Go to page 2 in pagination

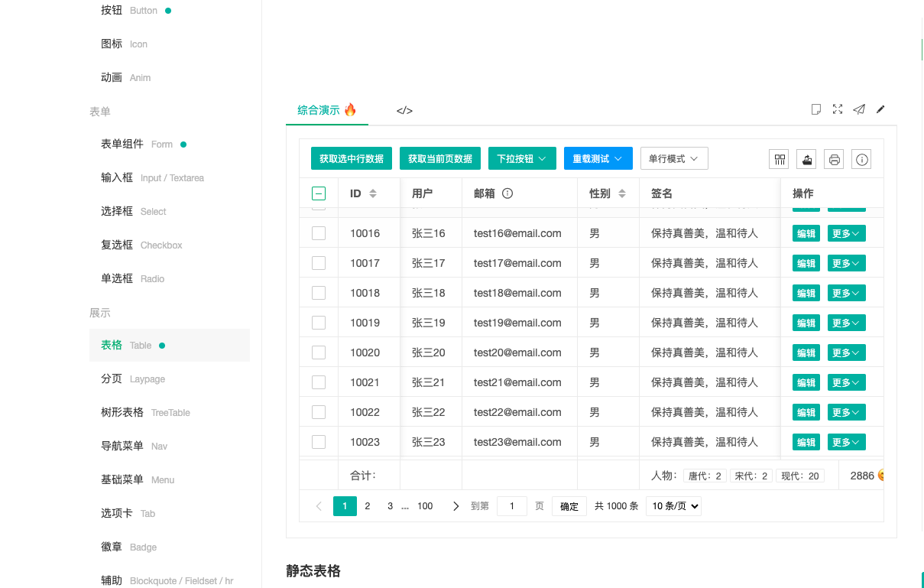(x=368, y=506)
